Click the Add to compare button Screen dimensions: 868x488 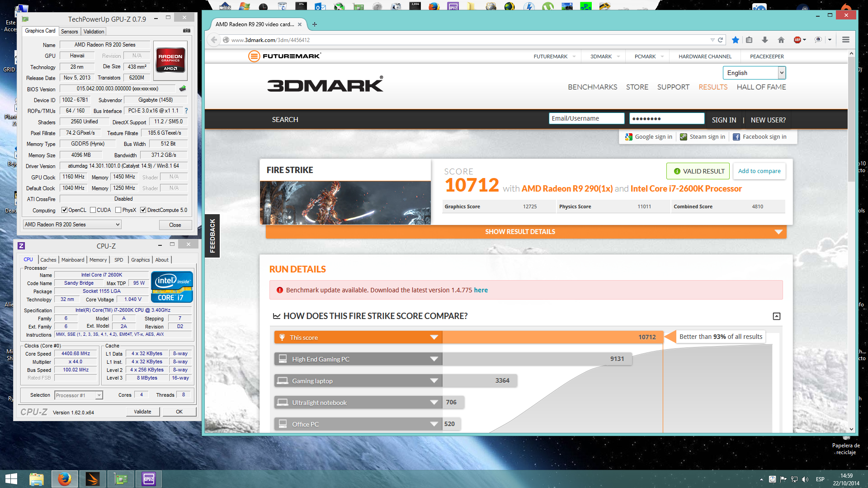pyautogui.click(x=759, y=171)
